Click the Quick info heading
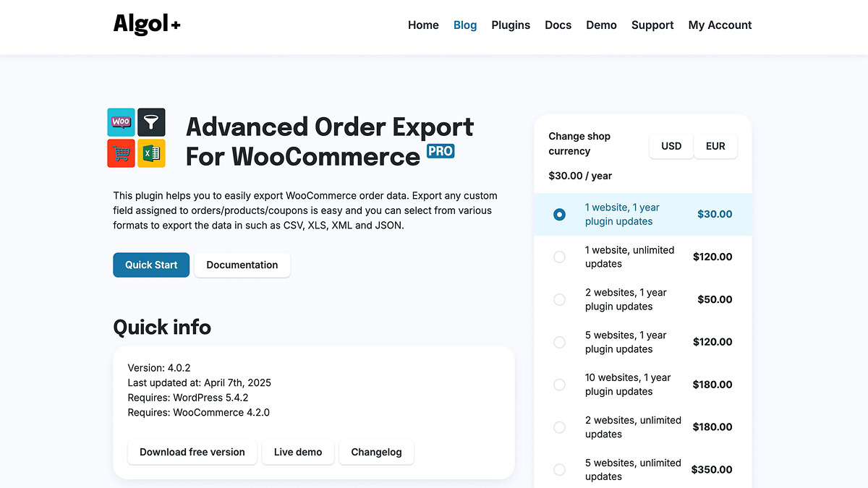 162,327
